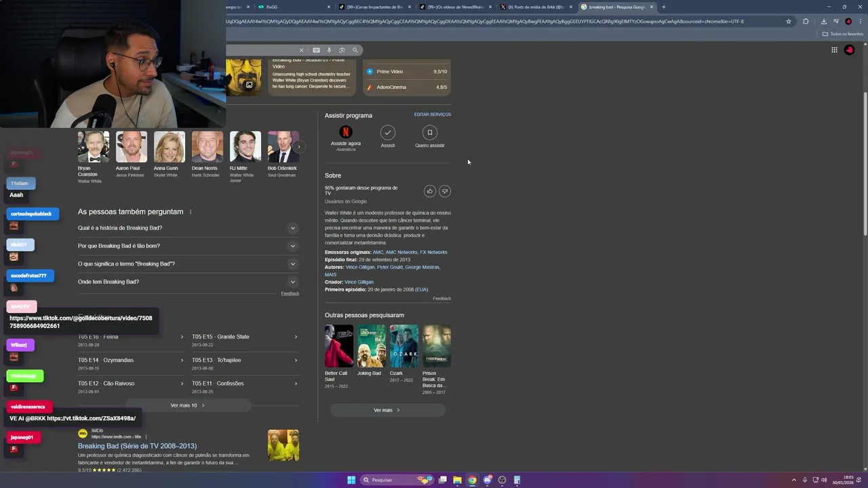Screen dimensions: 868x488
Task: Open Task View on taskbar
Action: (x=442, y=480)
